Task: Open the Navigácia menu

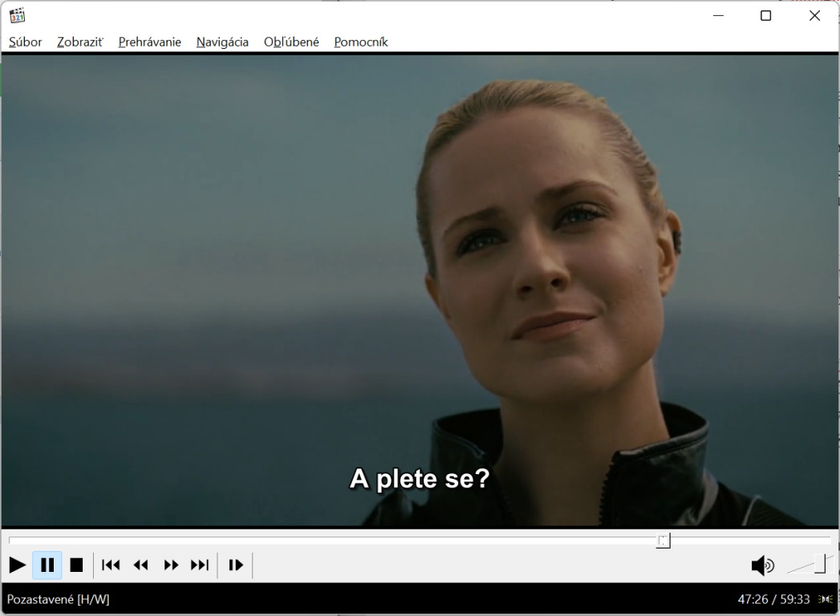Action: point(222,42)
